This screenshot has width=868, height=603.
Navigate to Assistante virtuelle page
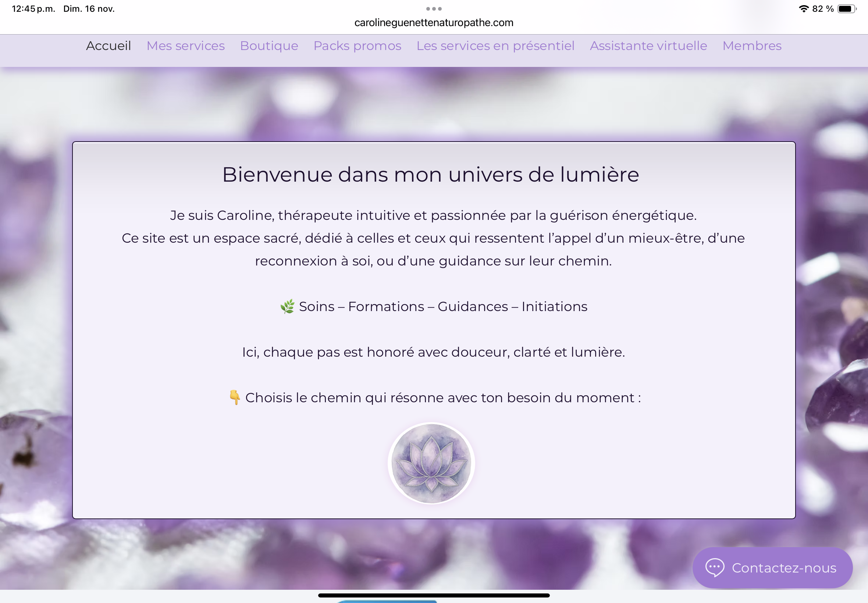[648, 46]
